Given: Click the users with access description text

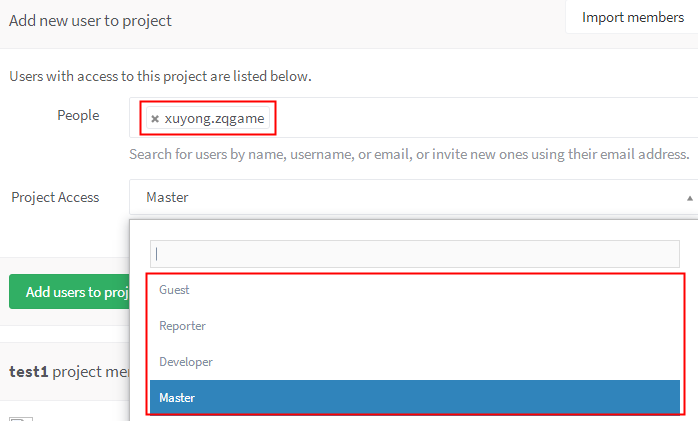Looking at the screenshot, I should [160, 76].
